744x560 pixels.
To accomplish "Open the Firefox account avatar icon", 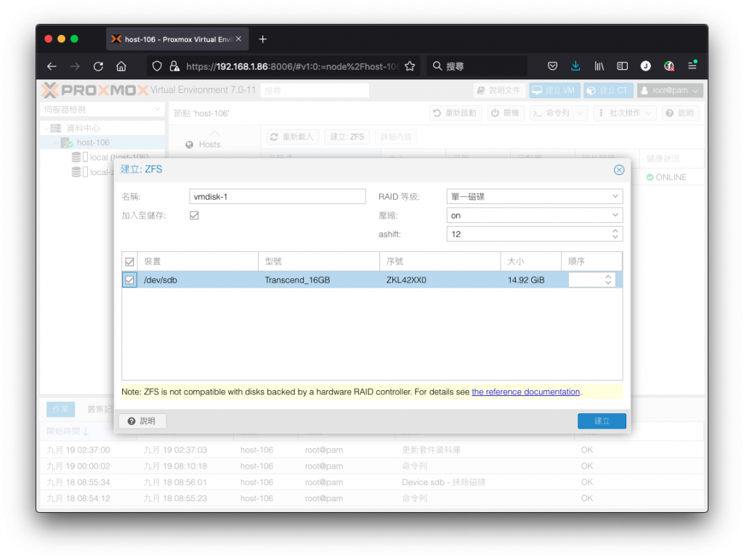I will tap(645, 66).
